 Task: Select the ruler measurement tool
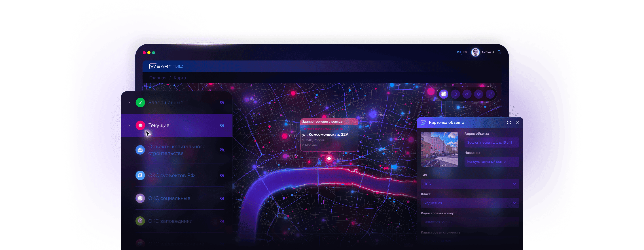pyautogui.click(x=467, y=94)
